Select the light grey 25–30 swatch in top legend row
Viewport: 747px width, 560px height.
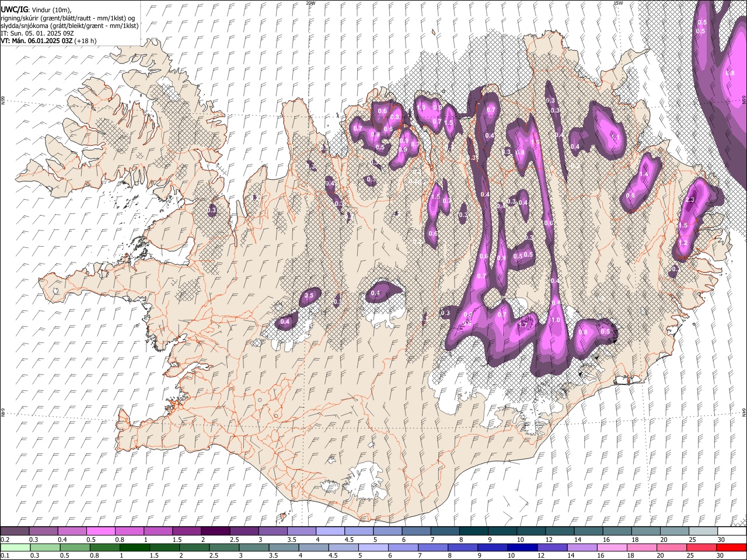tap(704, 531)
